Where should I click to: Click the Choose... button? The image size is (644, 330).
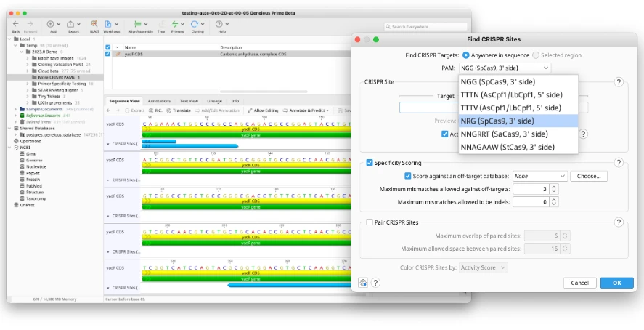pyautogui.click(x=589, y=176)
